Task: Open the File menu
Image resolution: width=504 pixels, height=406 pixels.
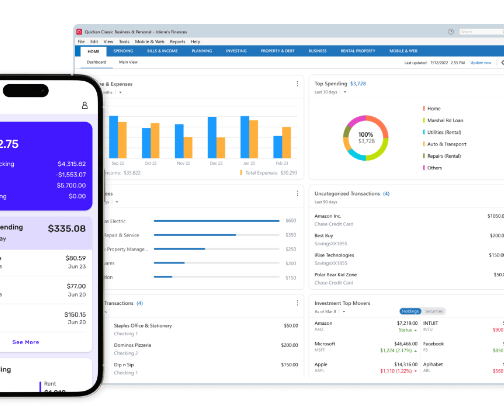Action: click(81, 42)
